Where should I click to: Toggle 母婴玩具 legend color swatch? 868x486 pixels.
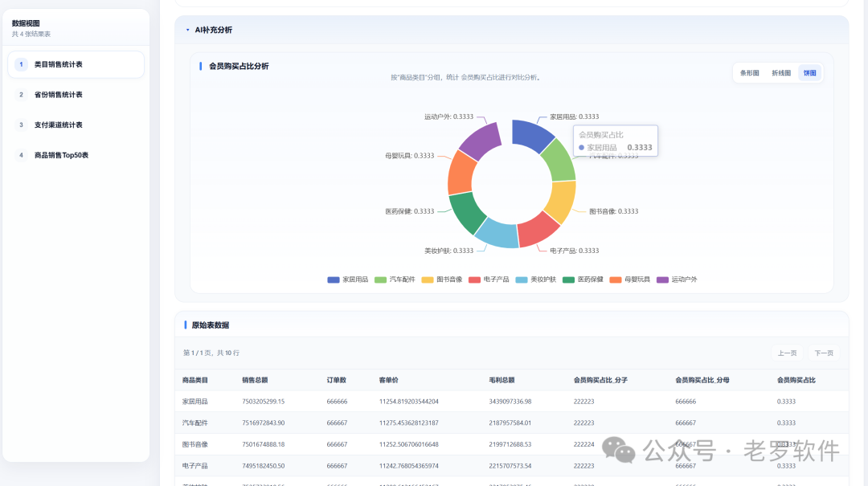(616, 280)
